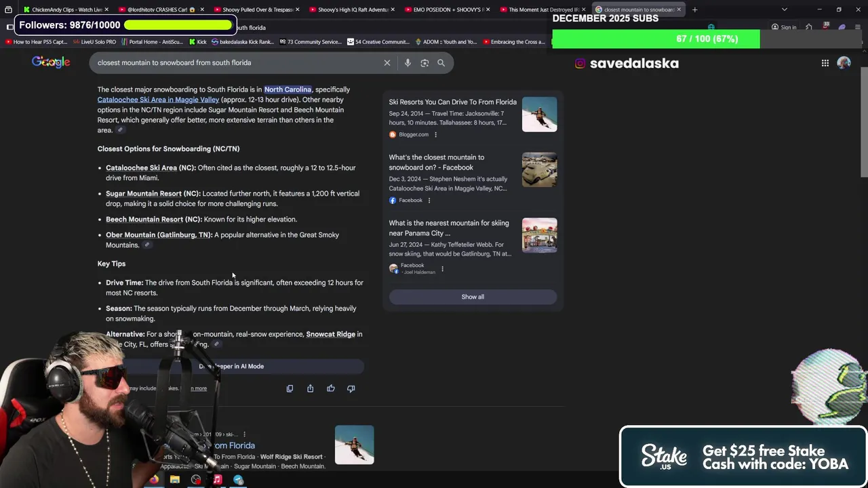Close the ChickenAndy Clips tab

tap(107, 9)
